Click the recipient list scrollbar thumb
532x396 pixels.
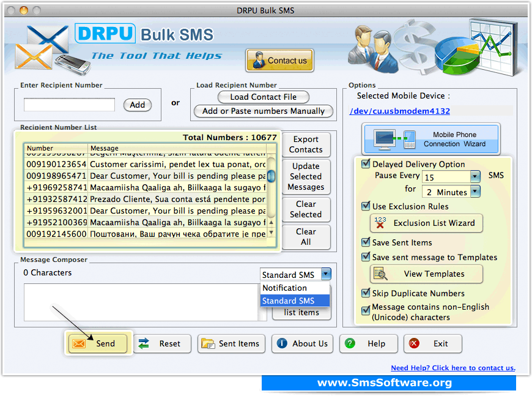click(x=271, y=176)
